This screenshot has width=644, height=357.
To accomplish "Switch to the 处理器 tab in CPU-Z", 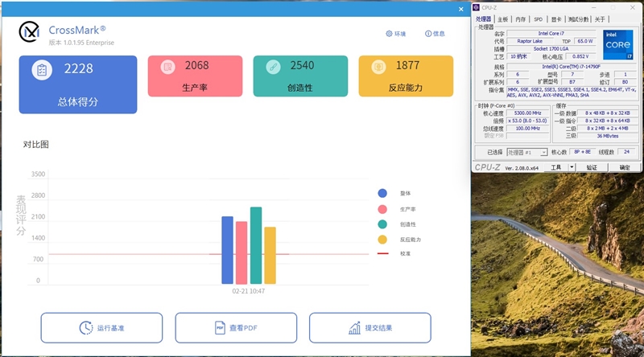I will (x=484, y=19).
